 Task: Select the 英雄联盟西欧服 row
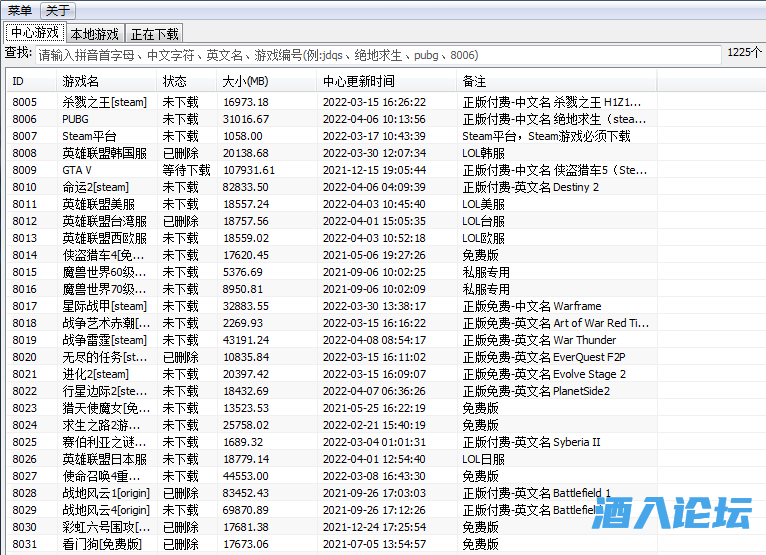click(332, 238)
